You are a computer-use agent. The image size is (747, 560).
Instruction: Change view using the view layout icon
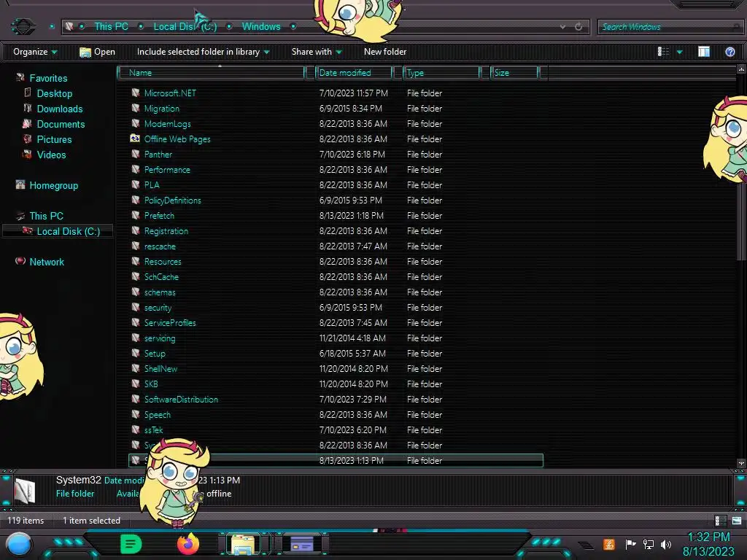(x=663, y=52)
